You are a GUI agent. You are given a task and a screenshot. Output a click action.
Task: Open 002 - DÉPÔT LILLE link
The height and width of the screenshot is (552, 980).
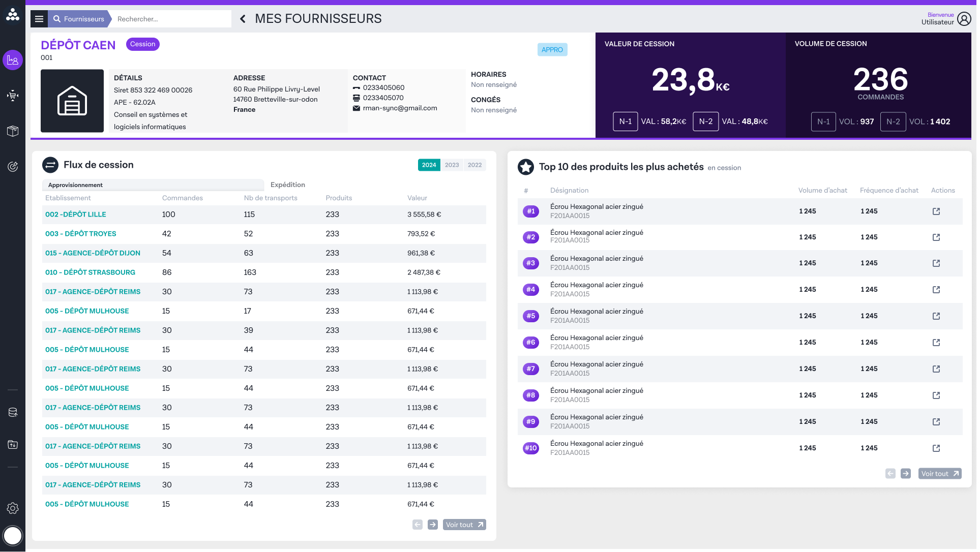click(x=76, y=214)
